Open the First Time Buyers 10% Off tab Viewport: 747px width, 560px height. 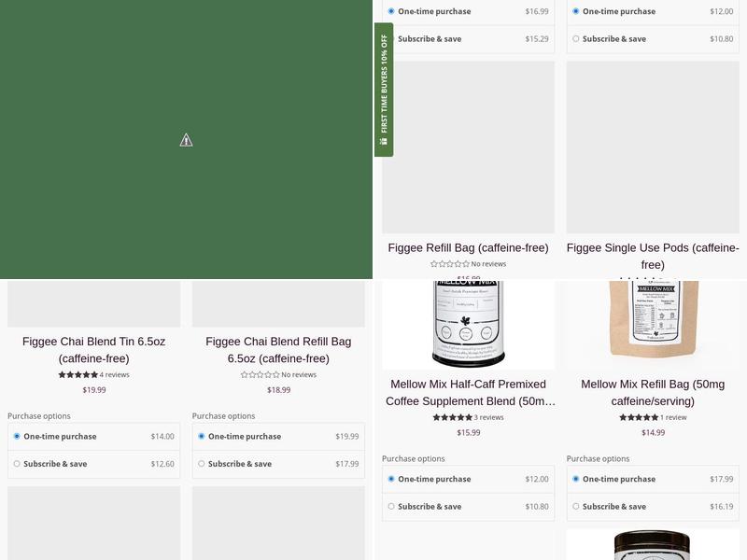coord(384,90)
